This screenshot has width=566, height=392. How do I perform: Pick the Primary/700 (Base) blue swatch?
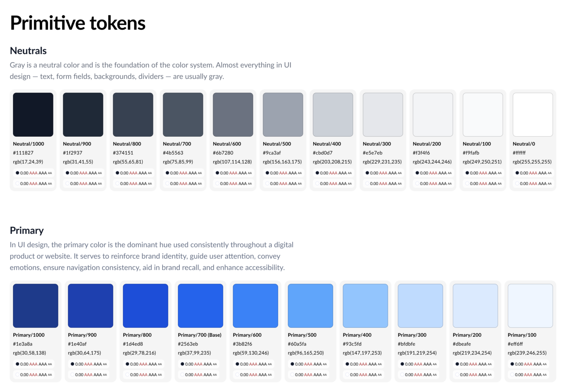coord(200,305)
